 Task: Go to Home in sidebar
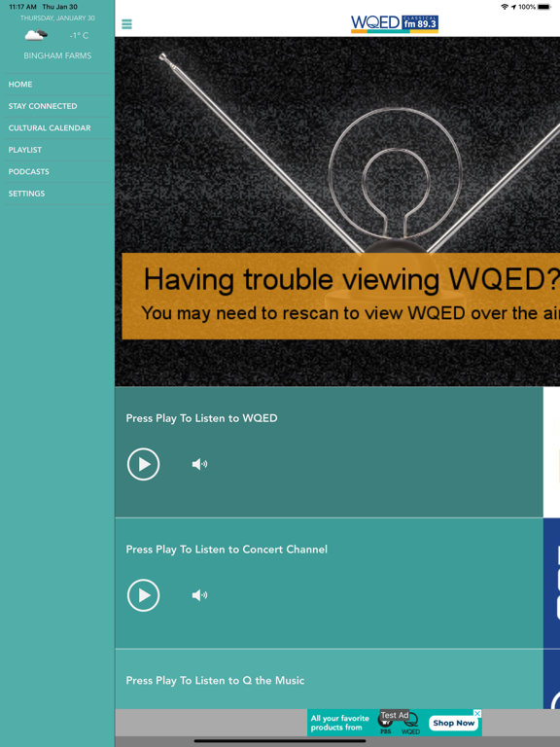point(57,85)
